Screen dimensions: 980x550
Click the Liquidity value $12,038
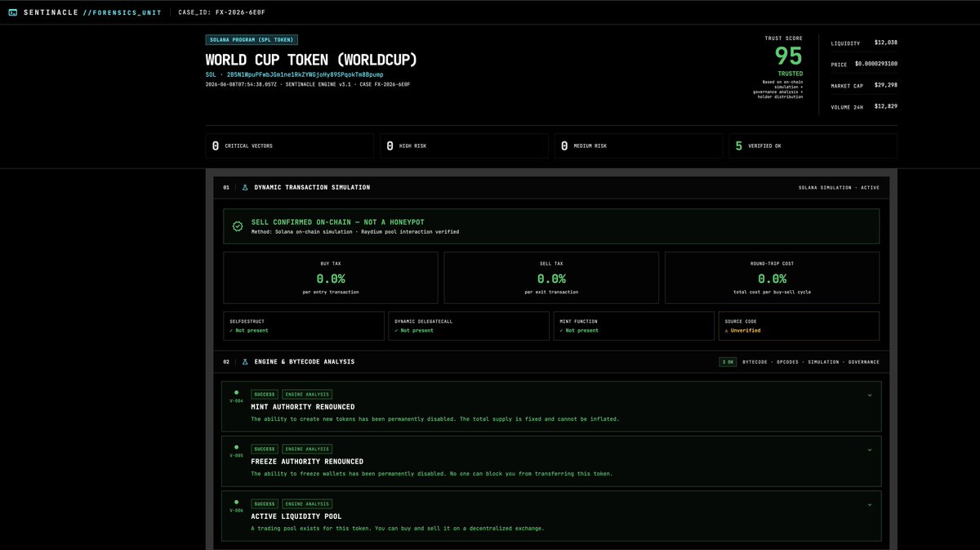click(886, 42)
